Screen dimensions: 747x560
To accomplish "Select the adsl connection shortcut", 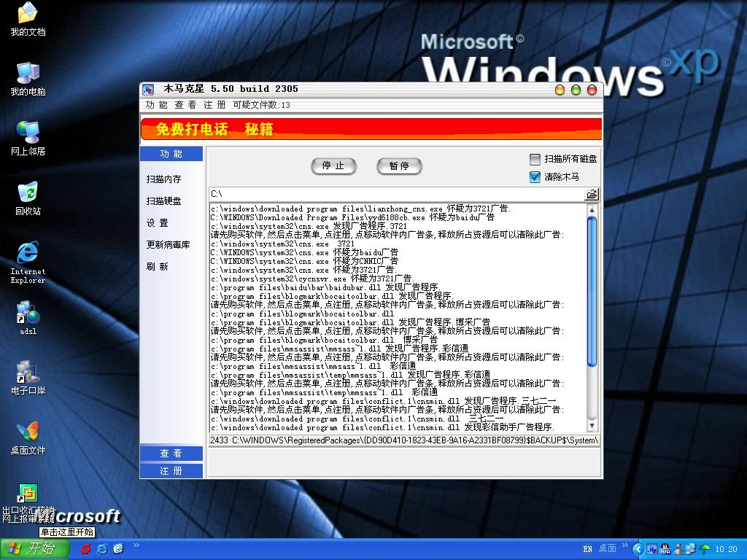I will pyautogui.click(x=28, y=318).
